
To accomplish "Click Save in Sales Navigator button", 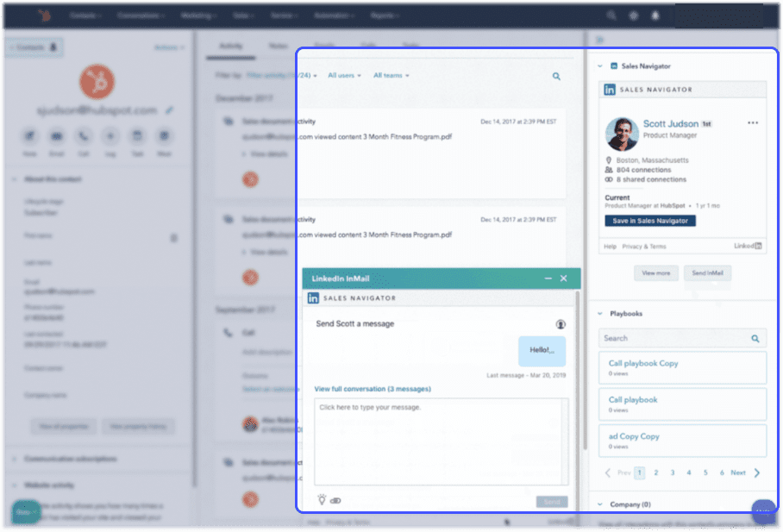I will pyautogui.click(x=649, y=221).
